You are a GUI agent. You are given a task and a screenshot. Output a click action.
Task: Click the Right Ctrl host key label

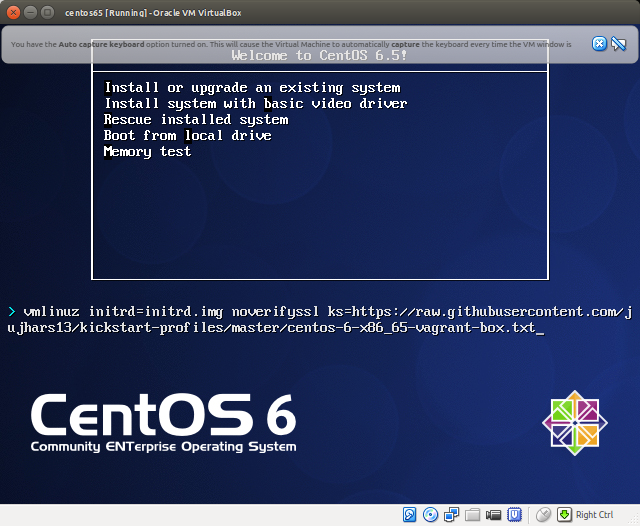[x=594, y=515]
